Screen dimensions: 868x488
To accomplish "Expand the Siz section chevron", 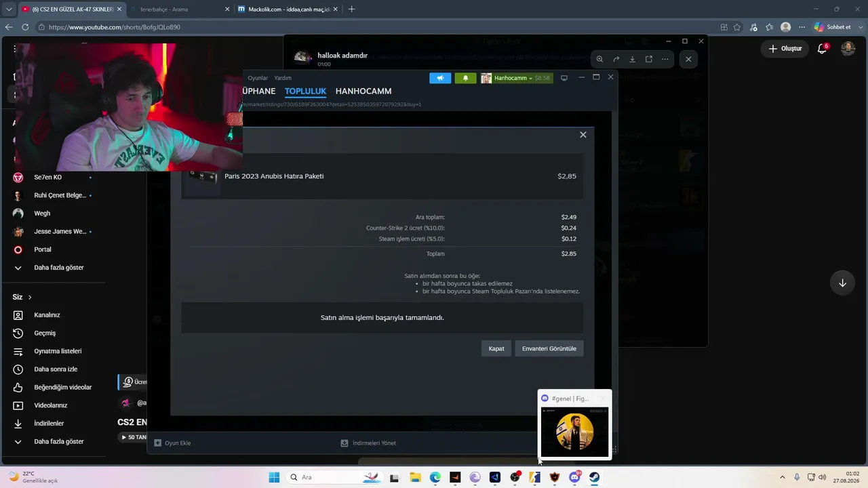I will [x=30, y=298].
